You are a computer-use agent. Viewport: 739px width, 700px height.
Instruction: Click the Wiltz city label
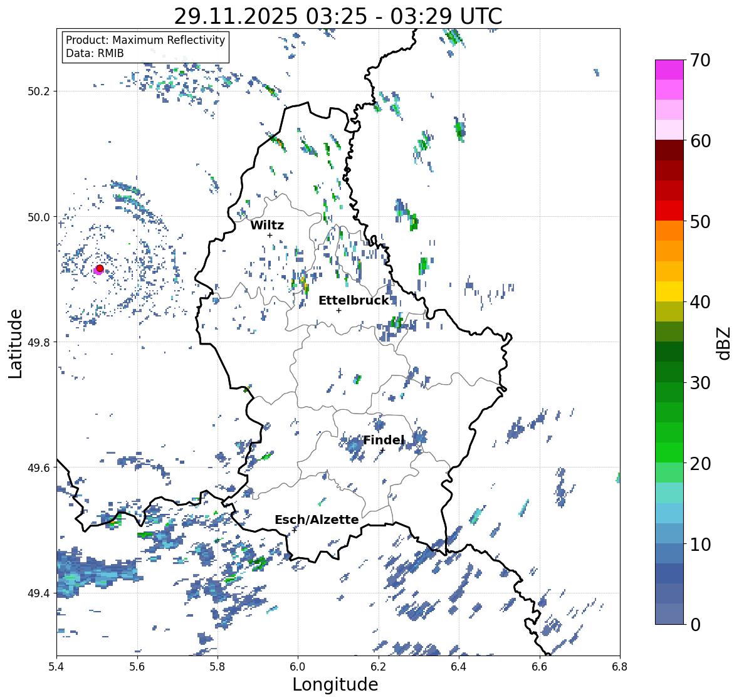click(x=267, y=225)
